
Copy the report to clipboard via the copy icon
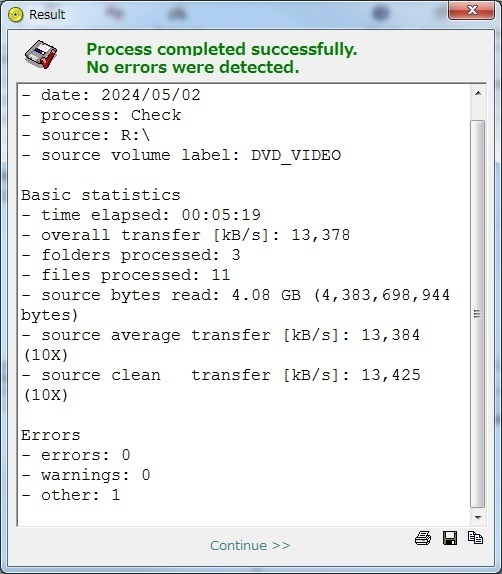tap(475, 537)
